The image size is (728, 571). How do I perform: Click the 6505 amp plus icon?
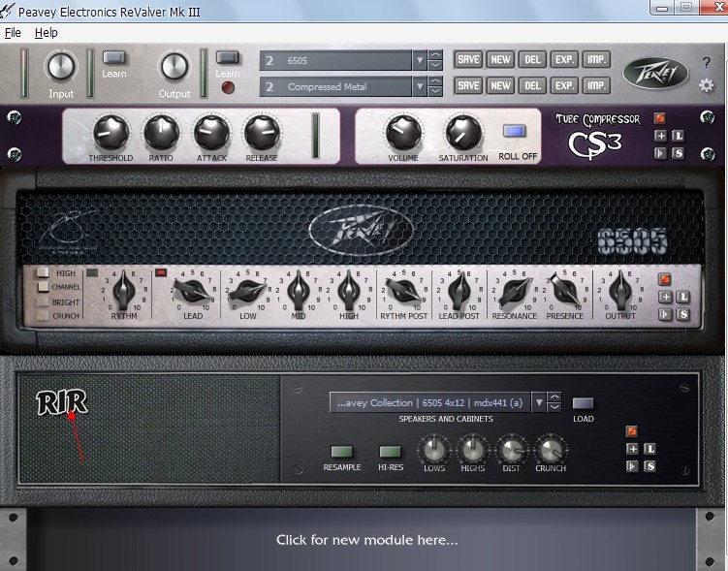tap(665, 297)
